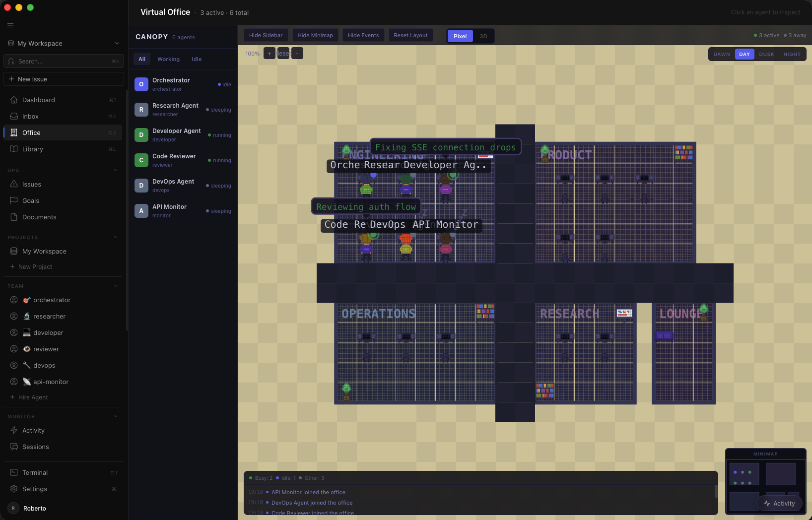The image size is (812, 520).
Task: Set time of day to NIGHT
Action: tap(792, 55)
